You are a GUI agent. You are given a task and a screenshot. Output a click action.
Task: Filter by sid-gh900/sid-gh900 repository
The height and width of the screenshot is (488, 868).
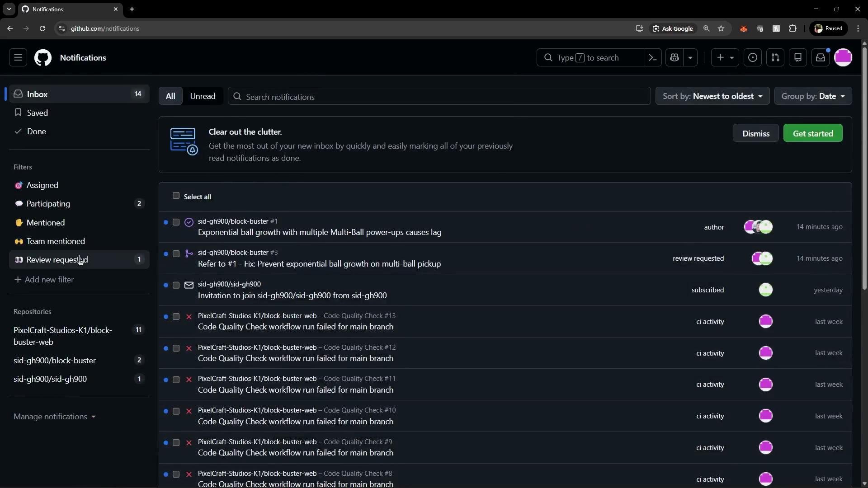pos(79,379)
